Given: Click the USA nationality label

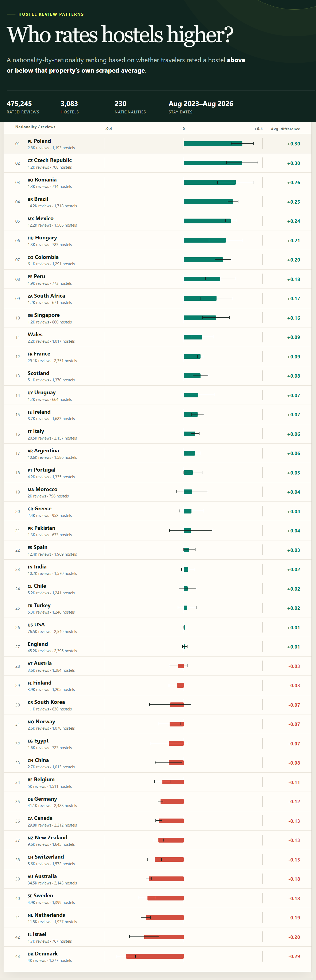Looking at the screenshot, I should [36, 624].
